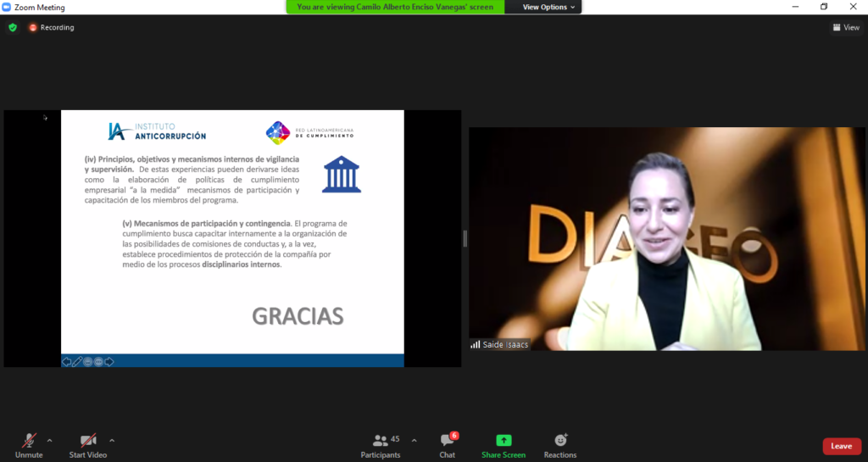The image size is (868, 462).
Task: Open the View layout menu
Action: point(846,27)
